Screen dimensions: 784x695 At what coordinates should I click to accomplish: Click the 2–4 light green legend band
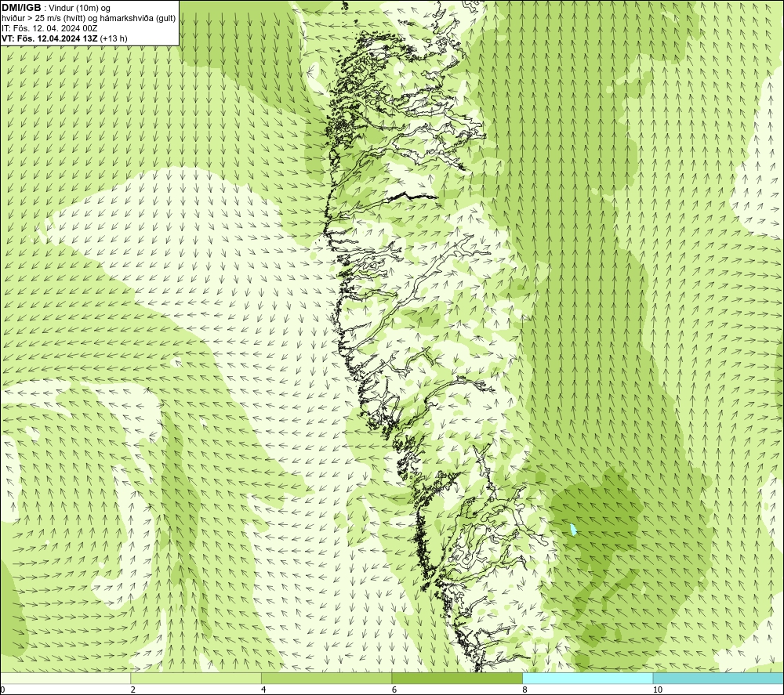pos(196,678)
